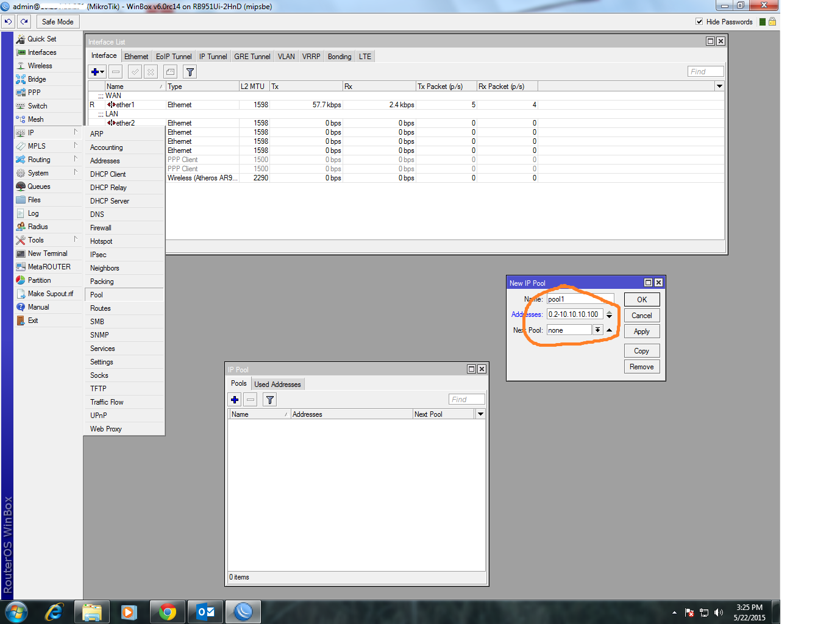
Task: Click Name field containing pool1
Action: [x=580, y=299]
